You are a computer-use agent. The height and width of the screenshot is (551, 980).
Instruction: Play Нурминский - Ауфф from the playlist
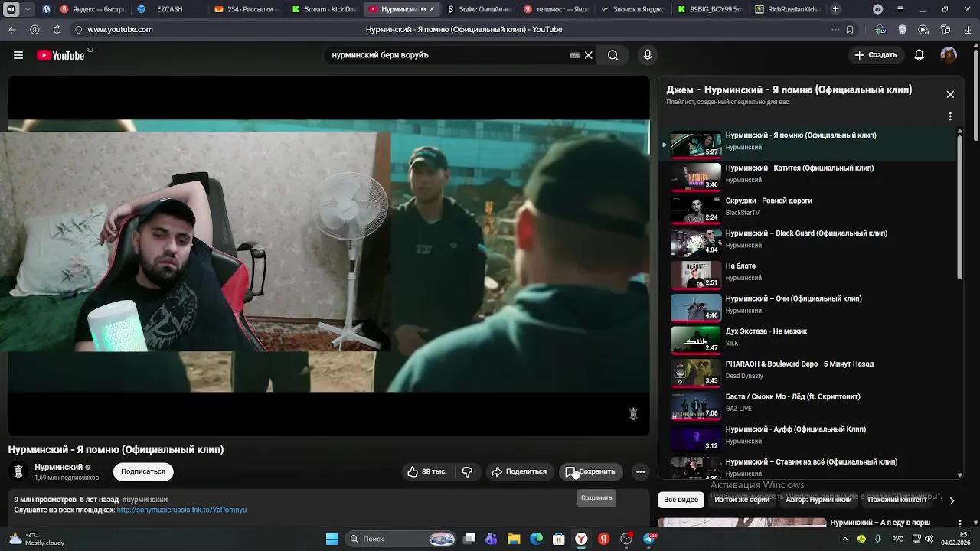click(808, 437)
